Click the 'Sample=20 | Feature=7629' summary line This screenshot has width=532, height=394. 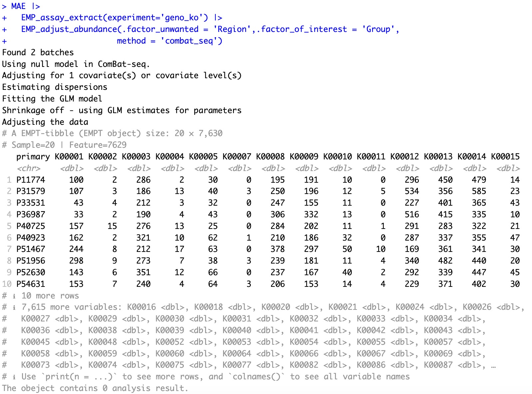coord(69,145)
